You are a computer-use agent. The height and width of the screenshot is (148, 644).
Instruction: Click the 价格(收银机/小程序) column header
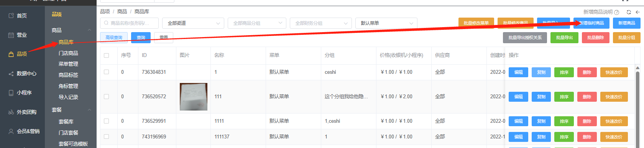[401, 55]
